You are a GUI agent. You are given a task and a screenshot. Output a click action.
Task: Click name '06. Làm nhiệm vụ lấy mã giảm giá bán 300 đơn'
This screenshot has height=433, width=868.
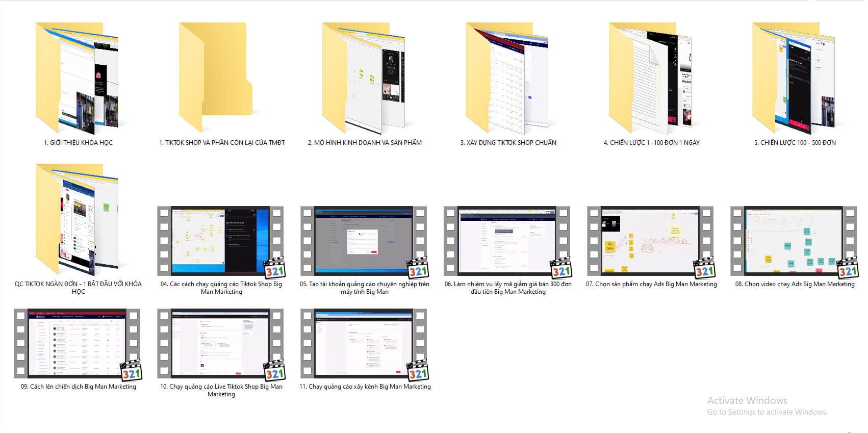[x=508, y=288]
